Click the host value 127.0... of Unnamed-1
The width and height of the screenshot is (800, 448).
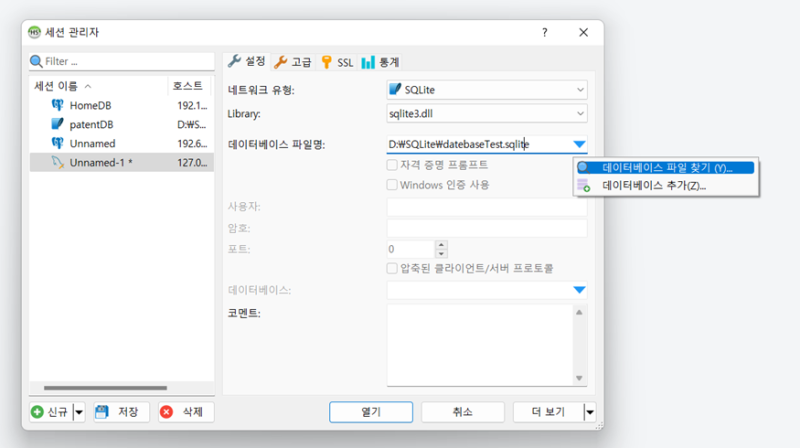coord(192,163)
